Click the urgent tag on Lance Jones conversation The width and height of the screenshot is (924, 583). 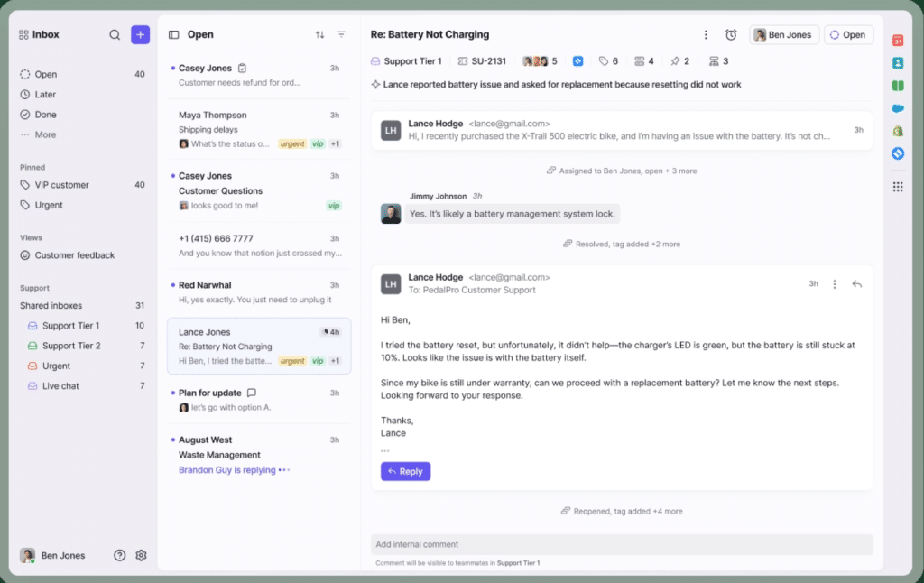tap(291, 361)
